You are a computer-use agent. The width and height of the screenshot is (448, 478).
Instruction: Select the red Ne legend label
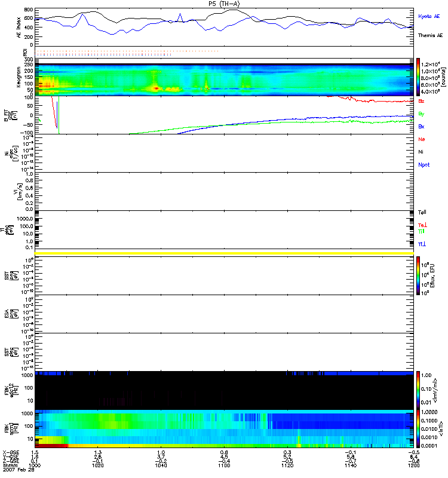tap(422, 139)
